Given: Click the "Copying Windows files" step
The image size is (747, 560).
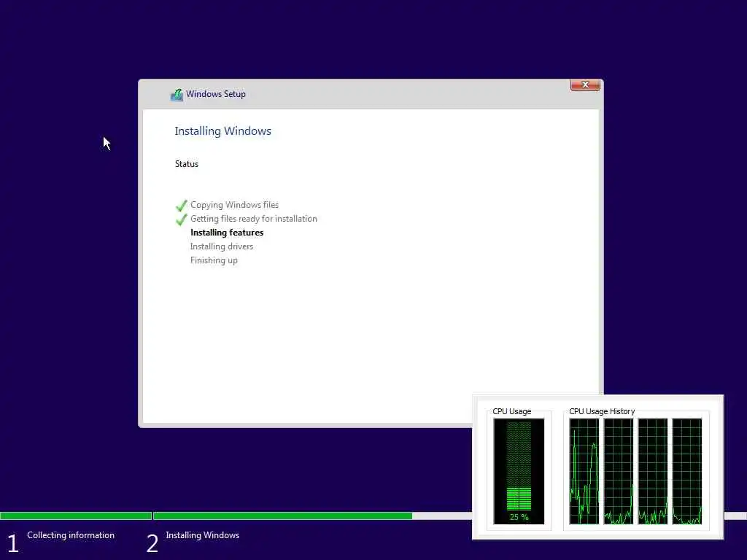Looking at the screenshot, I should tap(234, 205).
